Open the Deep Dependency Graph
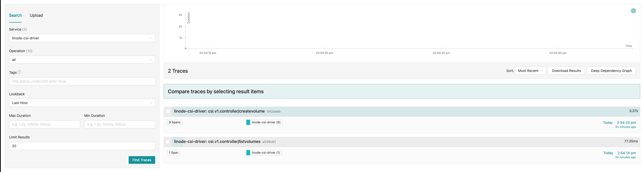 coord(611,71)
